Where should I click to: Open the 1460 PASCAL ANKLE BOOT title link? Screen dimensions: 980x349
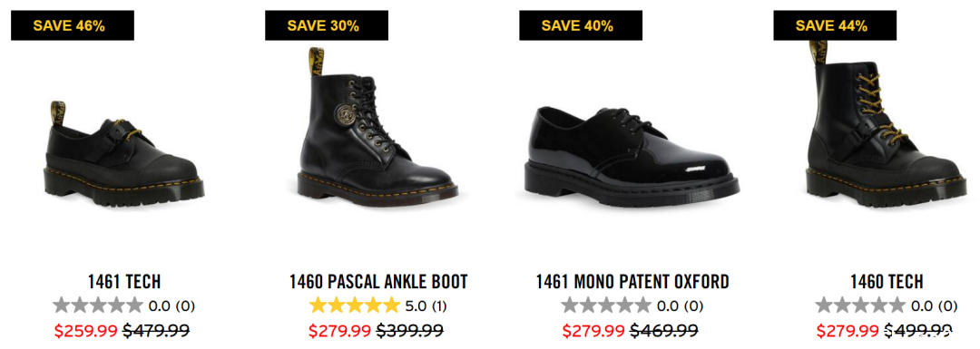[378, 282]
